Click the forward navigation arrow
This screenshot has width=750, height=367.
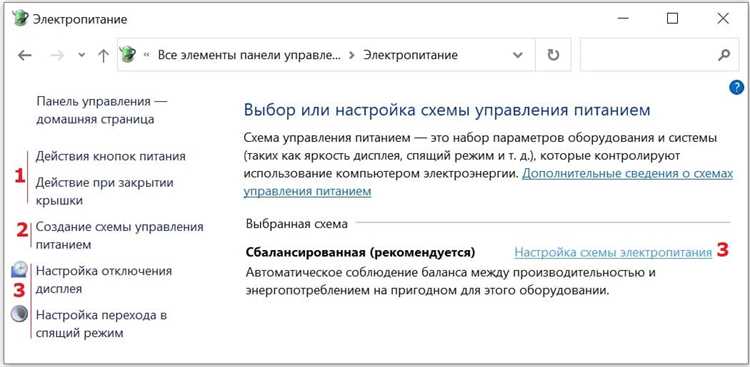(x=57, y=56)
